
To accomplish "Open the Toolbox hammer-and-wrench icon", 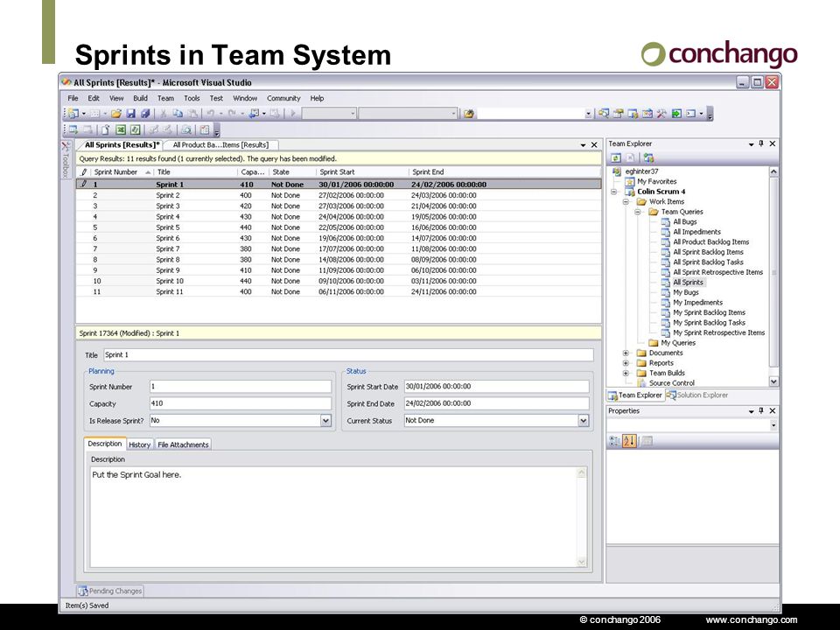I will coord(661,114).
